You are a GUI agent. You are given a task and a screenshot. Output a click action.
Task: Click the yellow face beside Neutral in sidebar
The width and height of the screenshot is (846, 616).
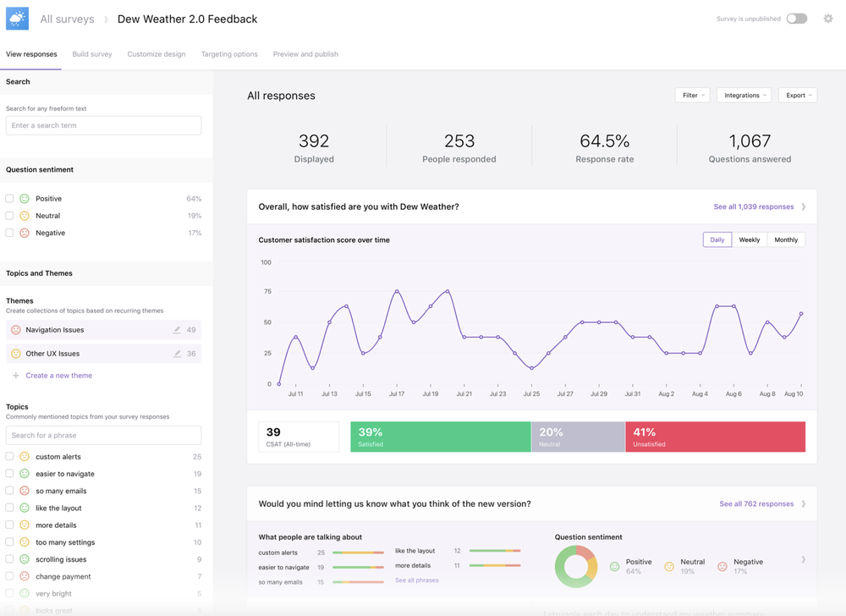(25, 216)
